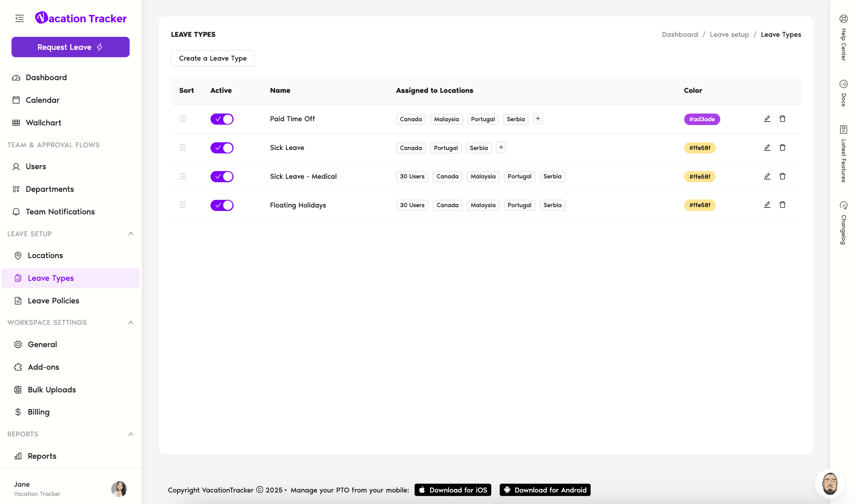
Task: Select the Team Notifications bell icon
Action: [16, 211]
